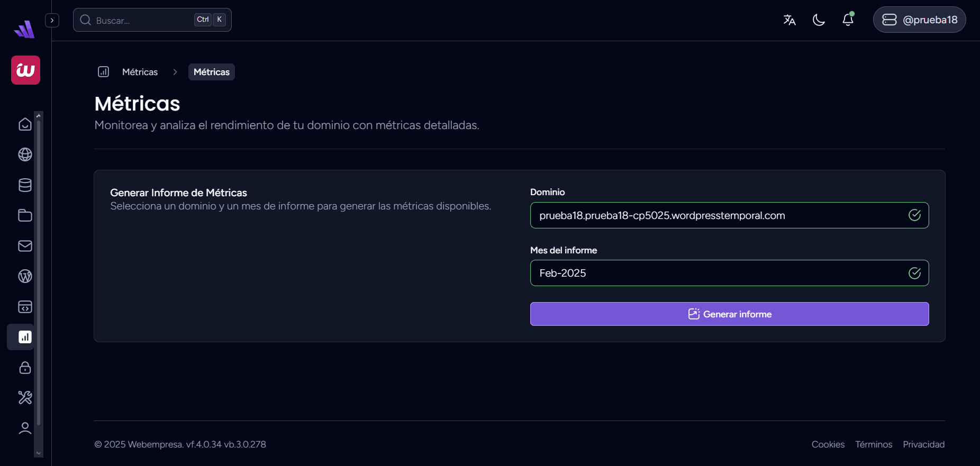Open the Dominio dropdown field
Viewport: 980px width, 466px height.
729,215
